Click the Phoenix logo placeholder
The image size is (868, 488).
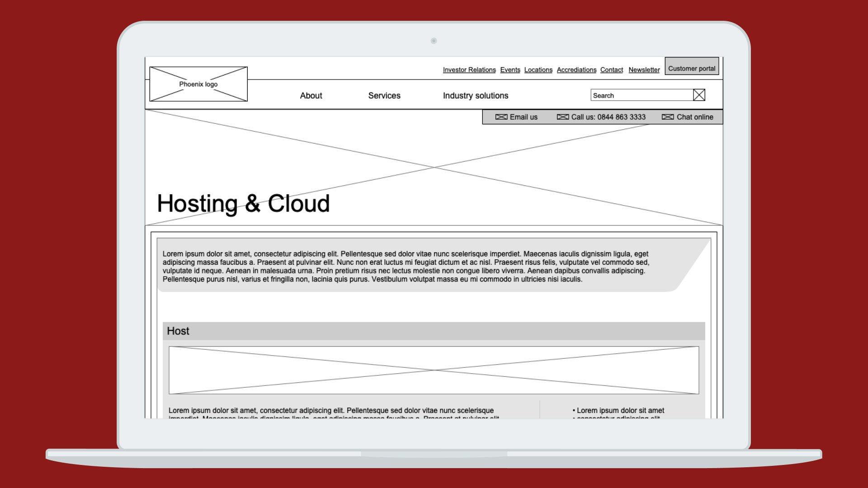pyautogui.click(x=198, y=84)
